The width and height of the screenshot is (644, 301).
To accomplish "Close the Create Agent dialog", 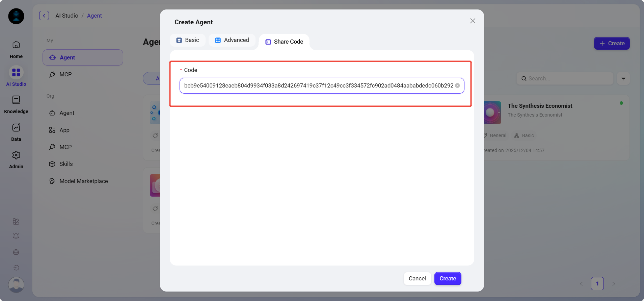I will (473, 21).
